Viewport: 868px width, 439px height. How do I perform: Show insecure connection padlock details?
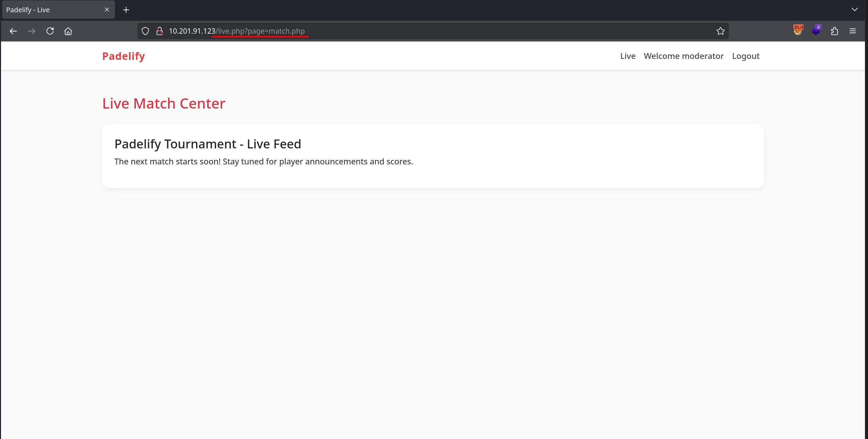[159, 31]
